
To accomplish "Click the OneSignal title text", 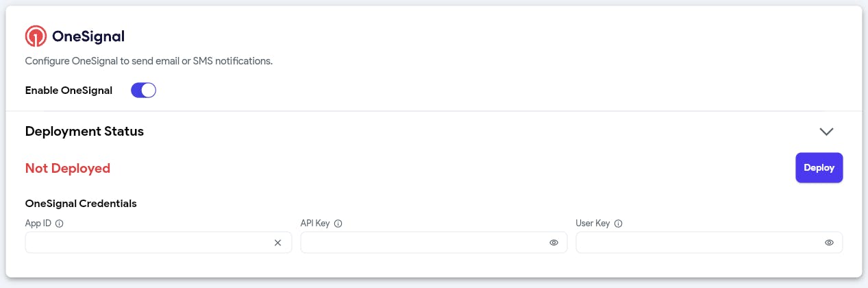I will coord(88,36).
